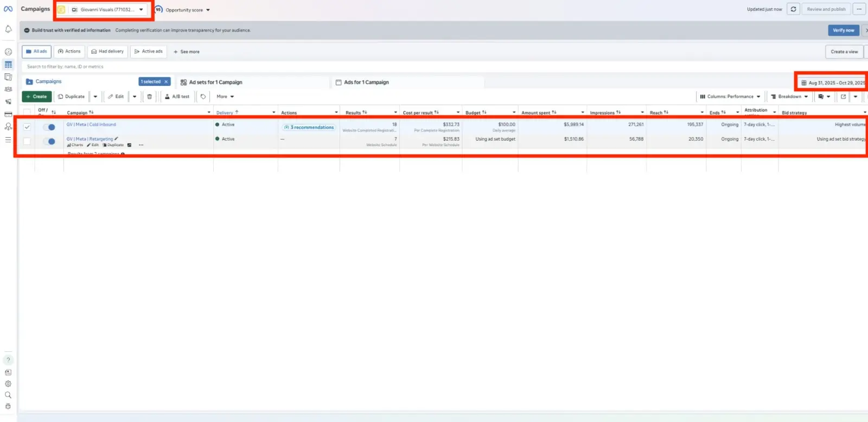Click the tag icon in toolbar
868x422 pixels.
point(203,97)
